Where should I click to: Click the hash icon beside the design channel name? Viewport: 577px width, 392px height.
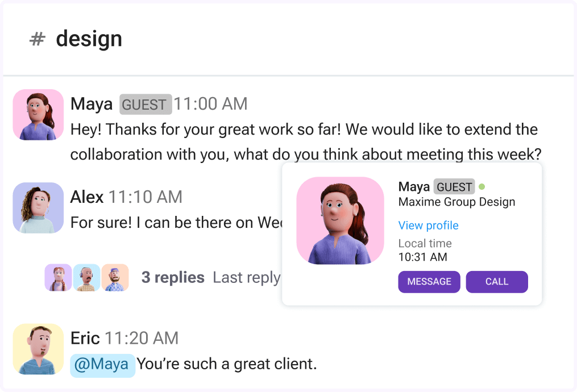36,39
